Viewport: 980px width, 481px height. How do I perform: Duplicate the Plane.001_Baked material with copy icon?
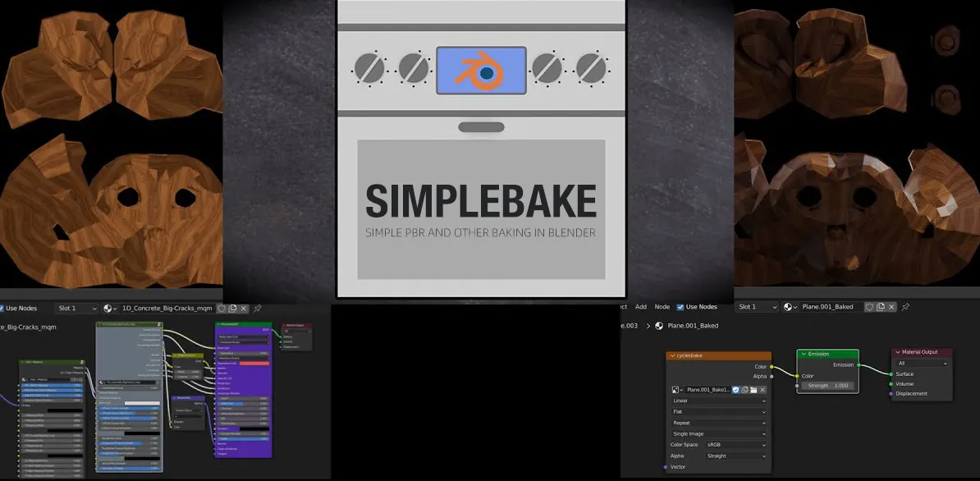tap(880, 307)
